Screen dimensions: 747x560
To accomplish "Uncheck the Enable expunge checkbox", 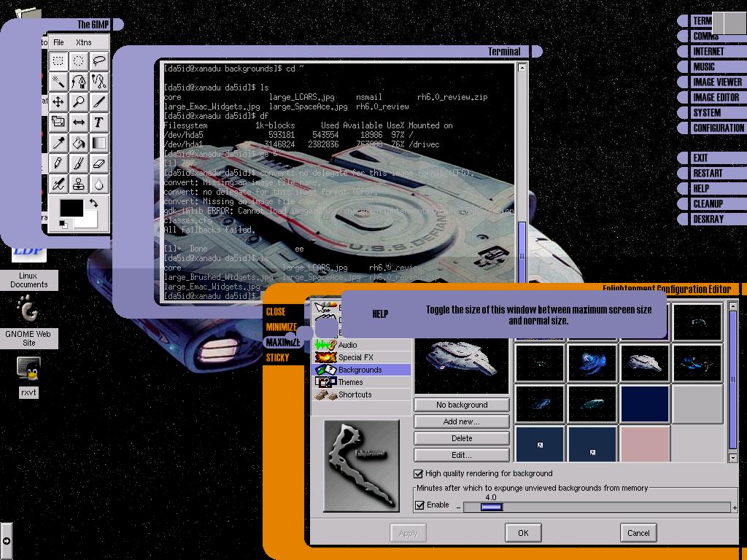I will [x=419, y=505].
